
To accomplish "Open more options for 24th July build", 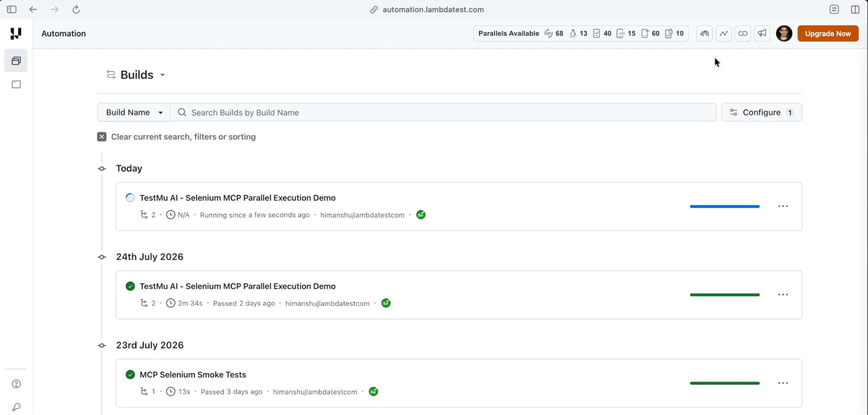I will pyautogui.click(x=783, y=295).
